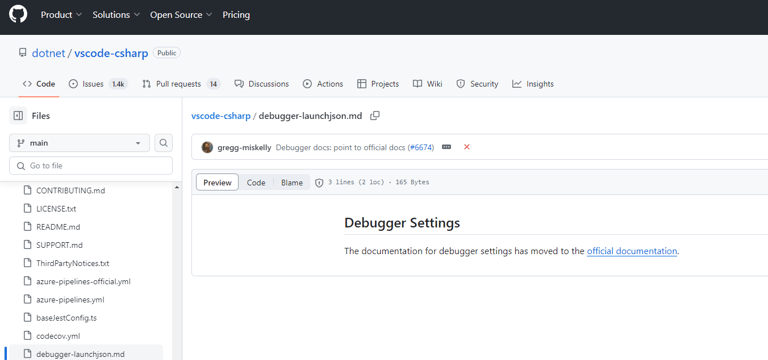Click the shield icon beside file info
This screenshot has height=360, width=768.
point(319,183)
